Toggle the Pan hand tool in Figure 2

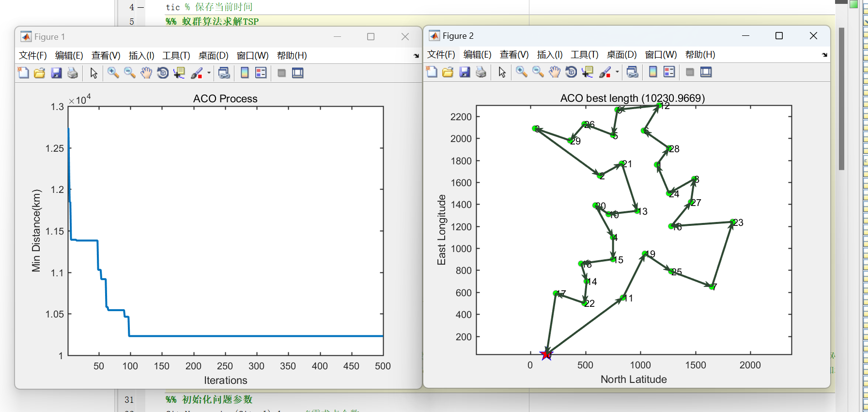tap(555, 72)
